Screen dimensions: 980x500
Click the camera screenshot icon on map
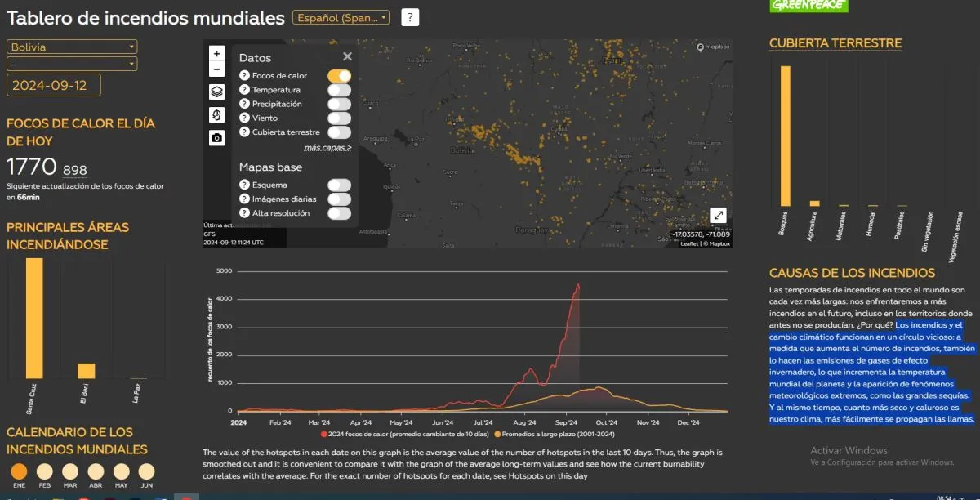point(216,138)
